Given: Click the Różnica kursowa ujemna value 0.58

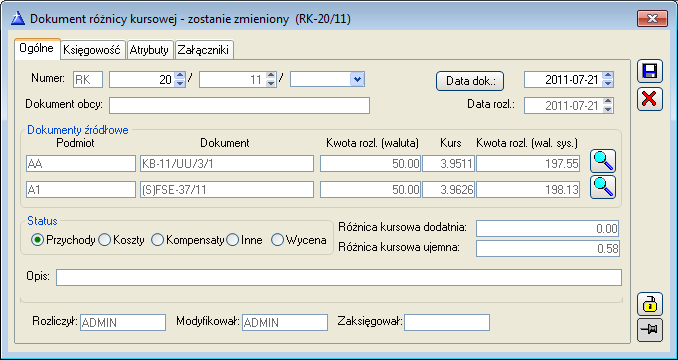Looking at the screenshot, I should tap(548, 248).
